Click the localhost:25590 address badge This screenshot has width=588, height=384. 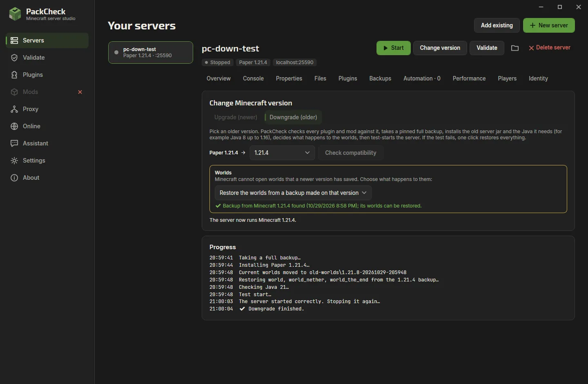[294, 63]
